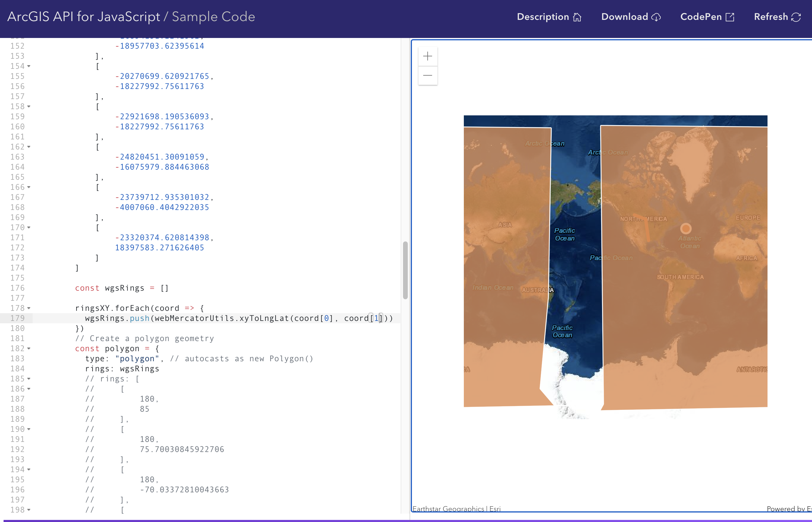Click the Description home icon
The height and width of the screenshot is (522, 812).
coord(577,17)
